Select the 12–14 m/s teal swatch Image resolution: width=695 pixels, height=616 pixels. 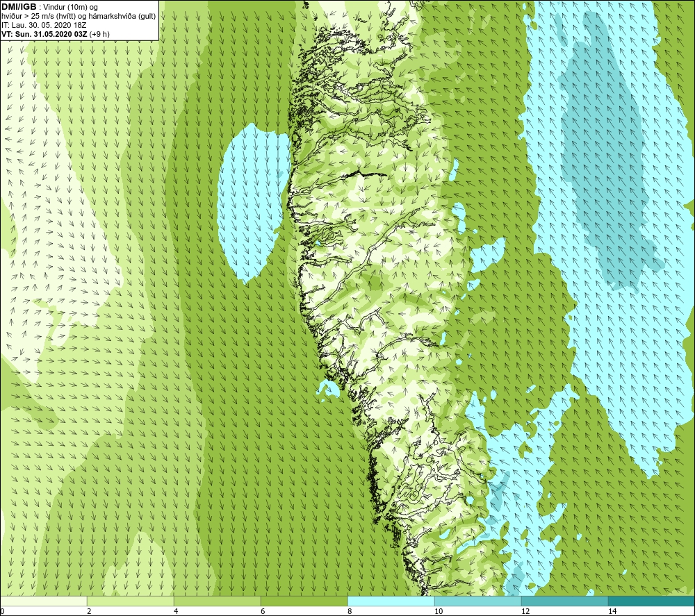pos(564,601)
